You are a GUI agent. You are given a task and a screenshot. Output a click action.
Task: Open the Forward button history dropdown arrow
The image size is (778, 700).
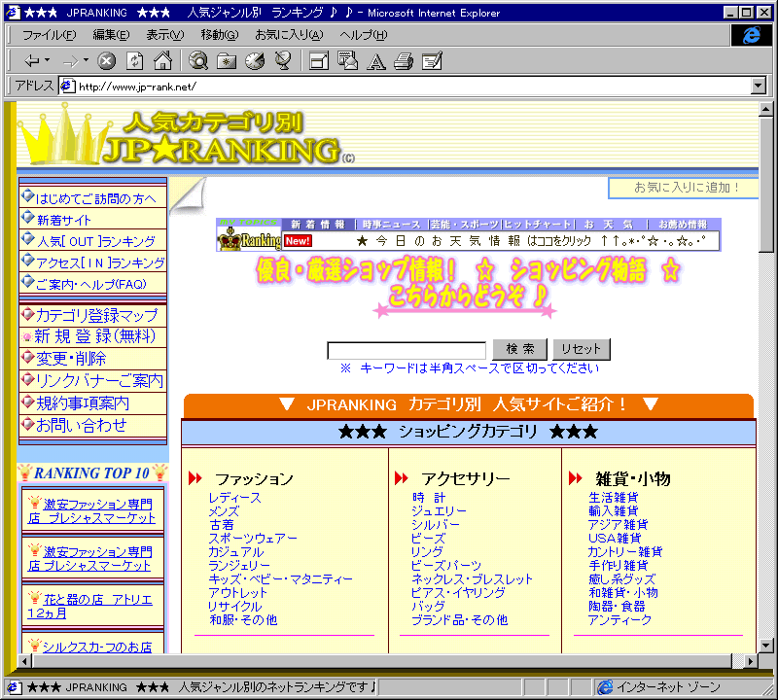tap(86, 60)
